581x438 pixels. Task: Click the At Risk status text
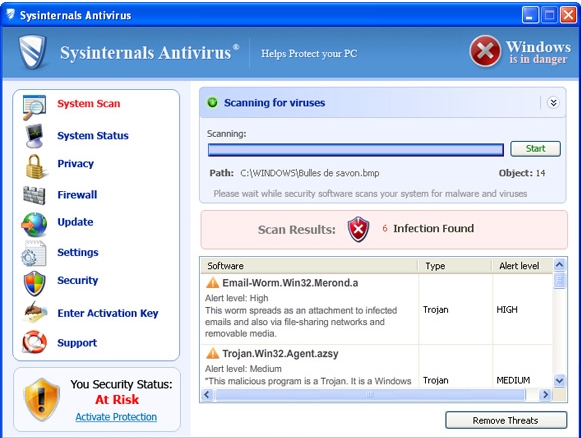click(117, 399)
